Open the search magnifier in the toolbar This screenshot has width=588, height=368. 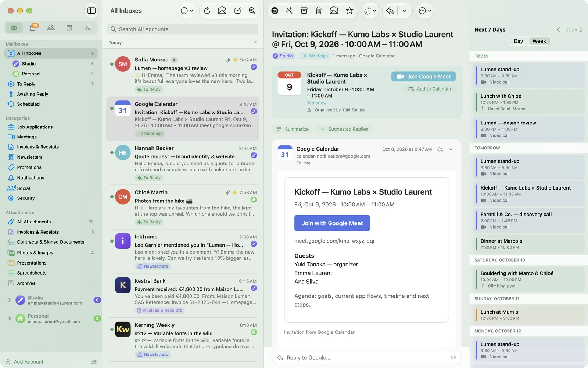click(252, 11)
